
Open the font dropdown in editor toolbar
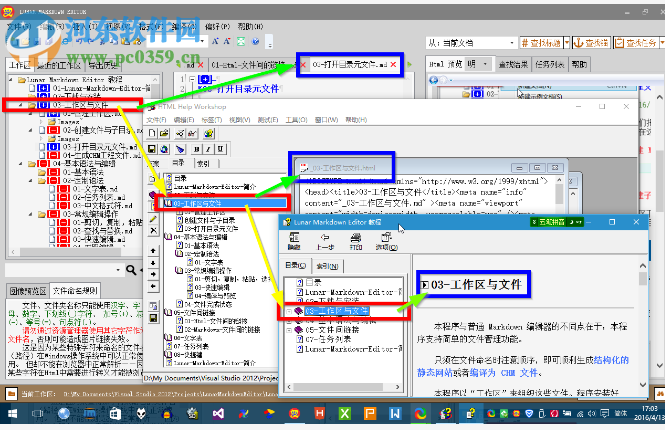(x=203, y=41)
